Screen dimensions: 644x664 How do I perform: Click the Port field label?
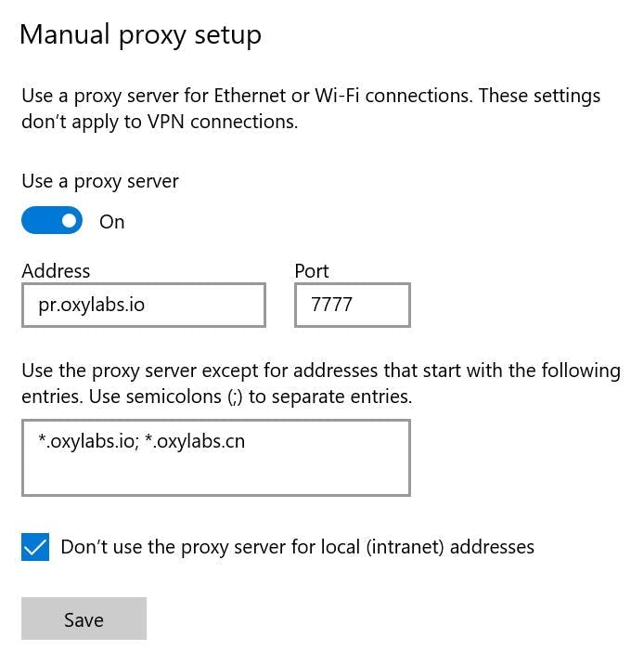[312, 271]
